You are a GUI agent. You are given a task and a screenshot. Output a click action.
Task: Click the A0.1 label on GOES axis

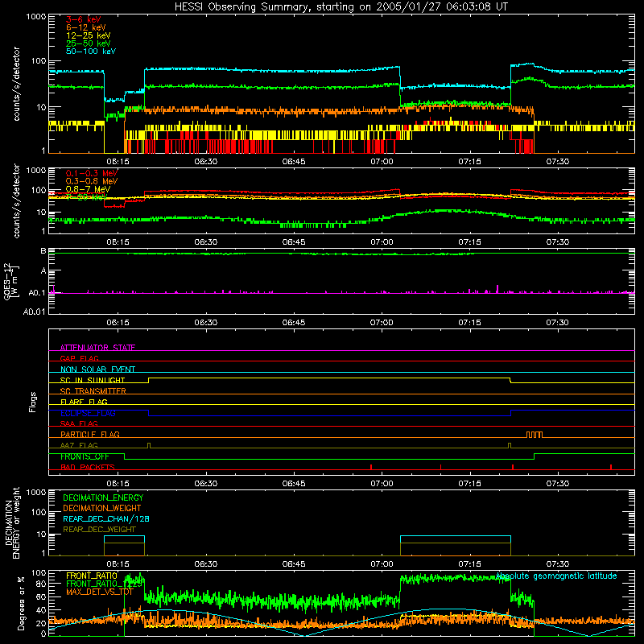[36, 293]
